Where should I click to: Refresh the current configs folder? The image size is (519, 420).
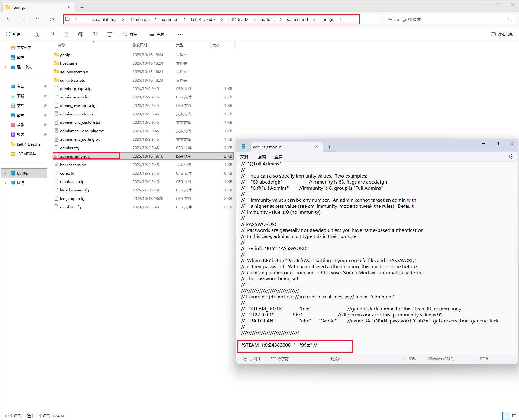pyautogui.click(x=52, y=19)
